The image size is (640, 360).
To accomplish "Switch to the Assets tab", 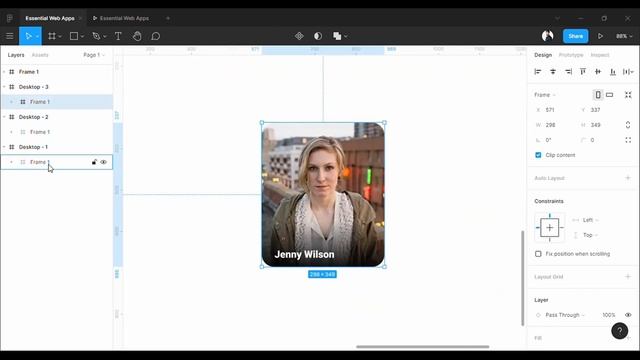I will point(40,55).
